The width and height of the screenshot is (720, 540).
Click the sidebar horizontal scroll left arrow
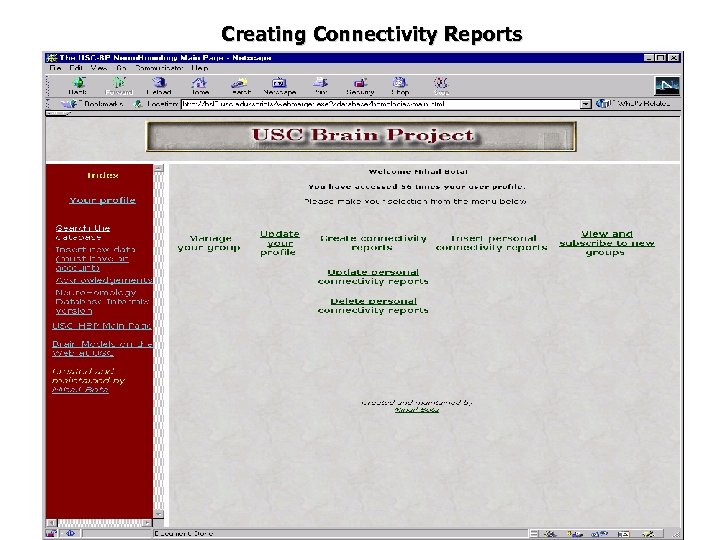[x=51, y=523]
